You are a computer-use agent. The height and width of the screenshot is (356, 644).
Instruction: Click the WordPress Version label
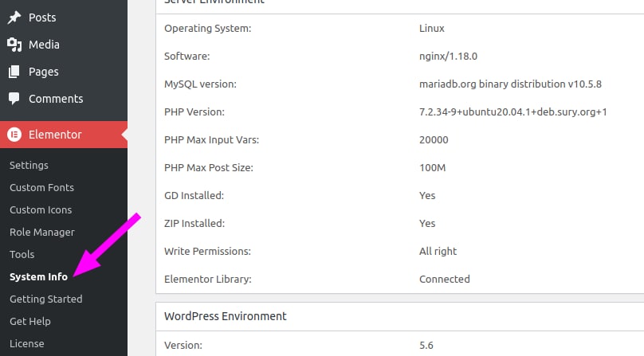pos(183,346)
